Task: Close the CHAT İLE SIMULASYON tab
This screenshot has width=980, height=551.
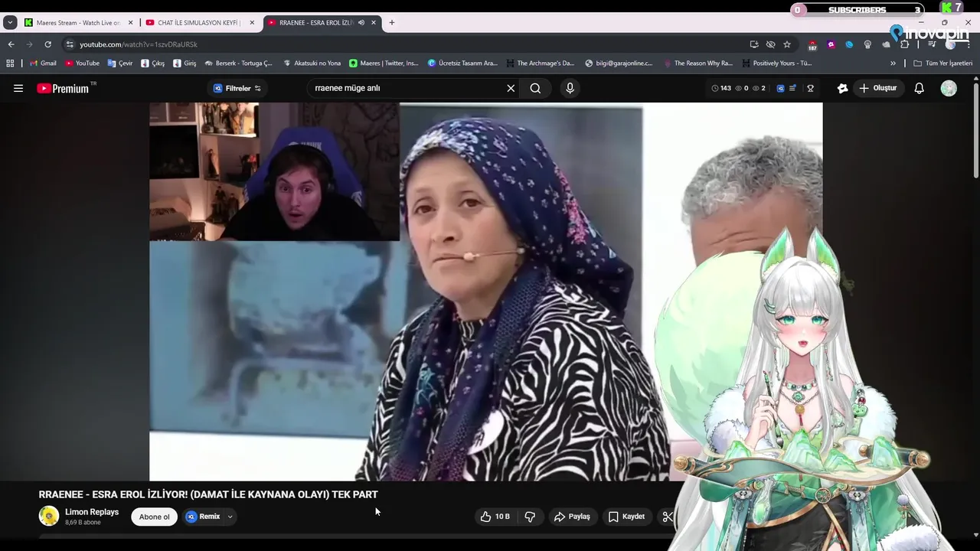Action: [x=252, y=23]
